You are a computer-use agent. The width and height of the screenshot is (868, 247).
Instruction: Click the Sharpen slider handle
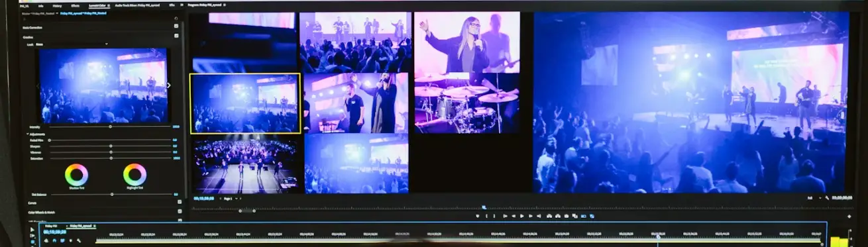coord(110,146)
